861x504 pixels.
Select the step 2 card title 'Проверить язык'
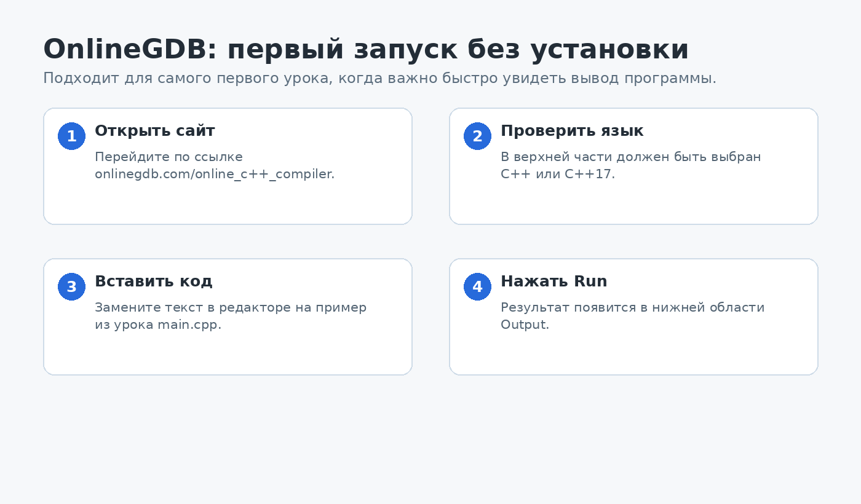[572, 131]
